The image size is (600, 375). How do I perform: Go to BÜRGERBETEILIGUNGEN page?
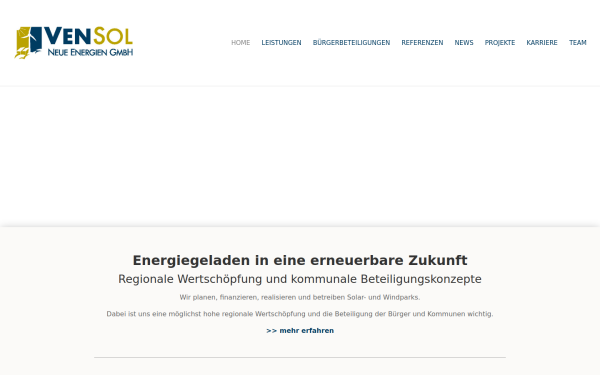click(x=351, y=43)
